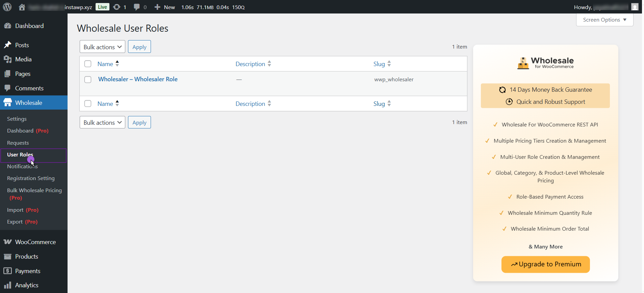Visit the site via home icon
The image size is (644, 293).
pyautogui.click(x=22, y=7)
